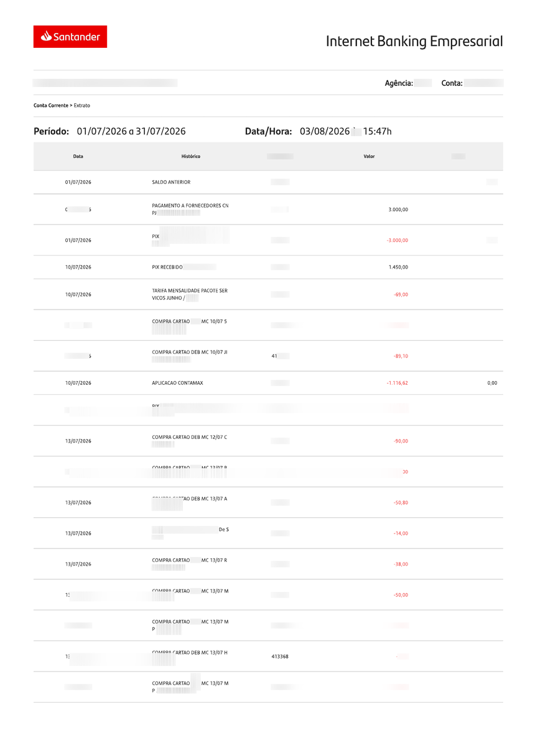Select the APLICACAO CONTAMAX row
The image size is (535, 756).
pos(268,383)
